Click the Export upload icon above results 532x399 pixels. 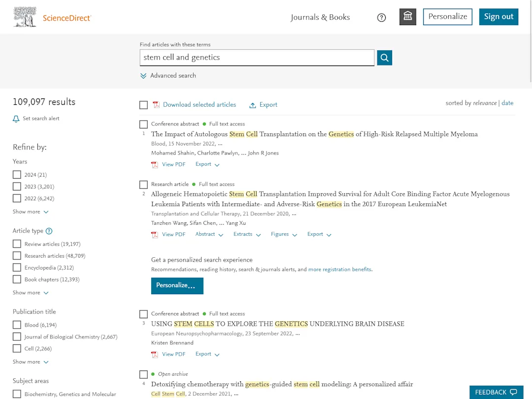coord(252,104)
